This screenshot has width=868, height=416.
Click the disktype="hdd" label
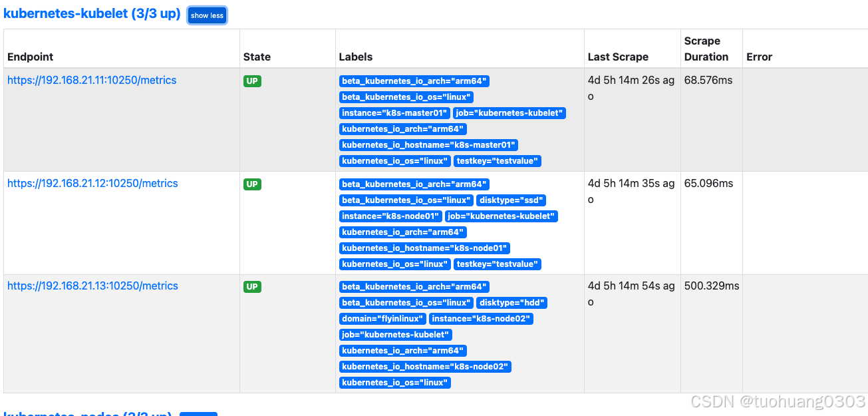(x=511, y=303)
